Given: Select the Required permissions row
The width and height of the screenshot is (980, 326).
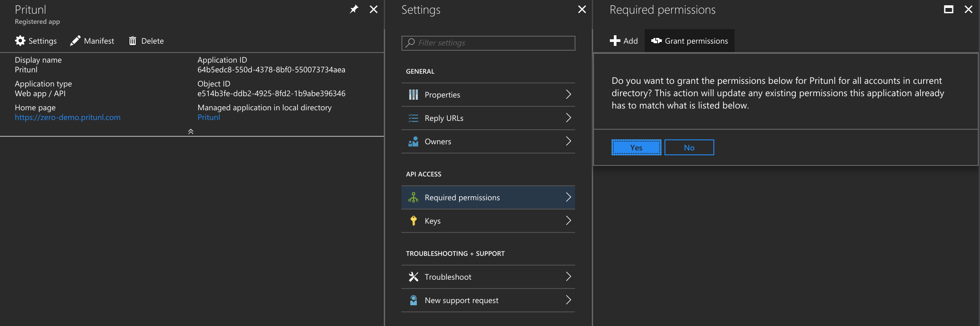Looking at the screenshot, I should click(488, 197).
